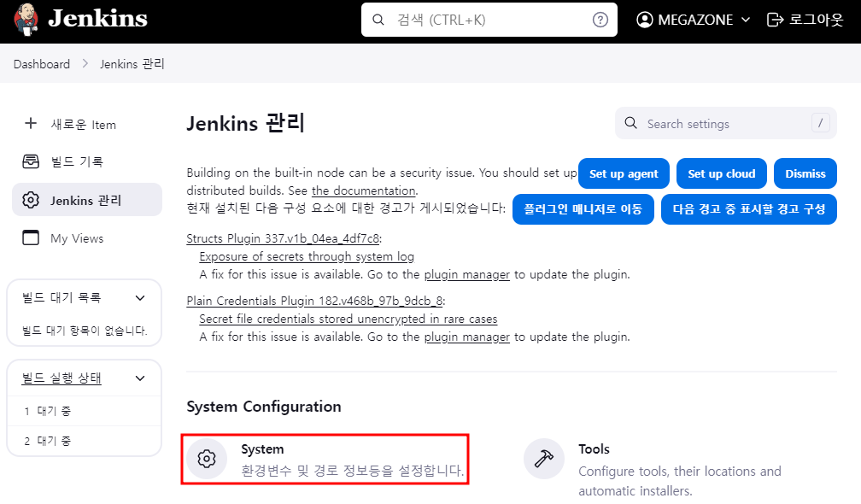
Task: Click the My Views window icon
Action: [31, 237]
